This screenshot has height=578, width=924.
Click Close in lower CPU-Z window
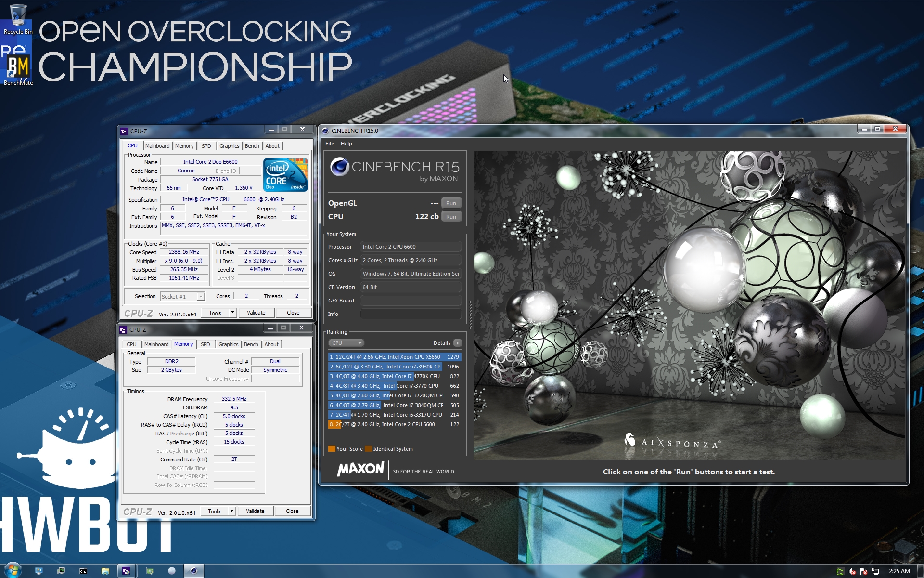(292, 511)
